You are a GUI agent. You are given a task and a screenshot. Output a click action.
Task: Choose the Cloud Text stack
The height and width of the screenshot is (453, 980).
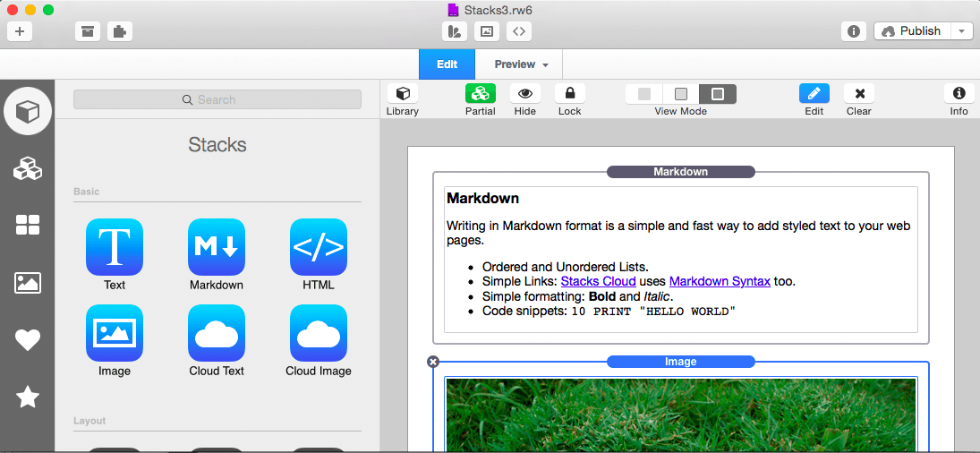point(216,333)
